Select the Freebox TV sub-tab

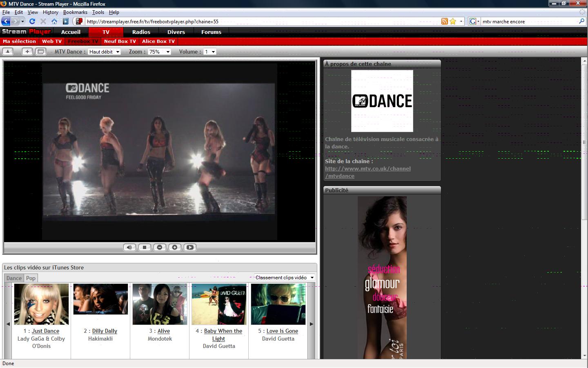point(83,41)
